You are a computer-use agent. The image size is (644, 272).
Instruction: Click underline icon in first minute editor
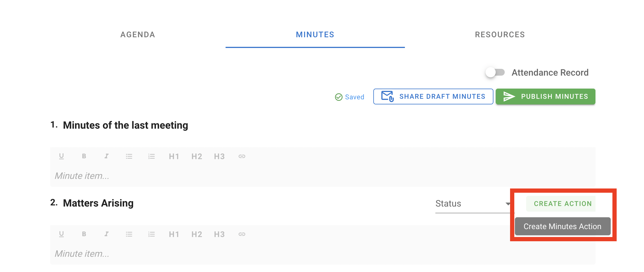coord(61,156)
